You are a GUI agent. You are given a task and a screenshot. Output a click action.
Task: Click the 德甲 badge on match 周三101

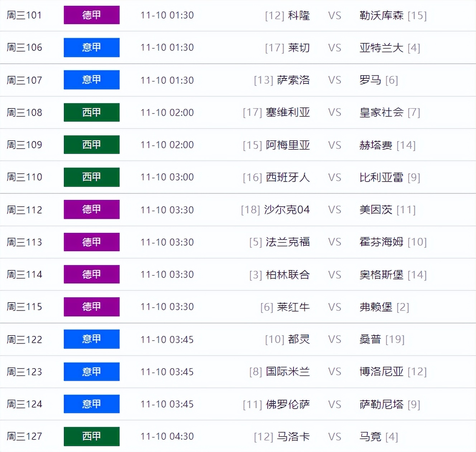pos(91,15)
